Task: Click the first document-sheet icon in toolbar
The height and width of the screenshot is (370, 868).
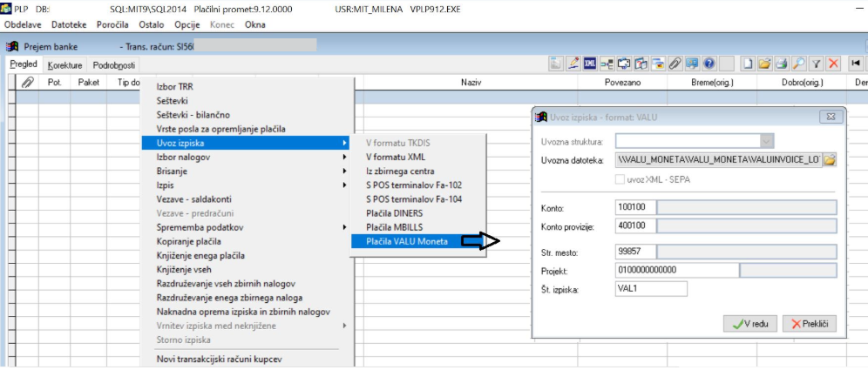Action: click(556, 64)
